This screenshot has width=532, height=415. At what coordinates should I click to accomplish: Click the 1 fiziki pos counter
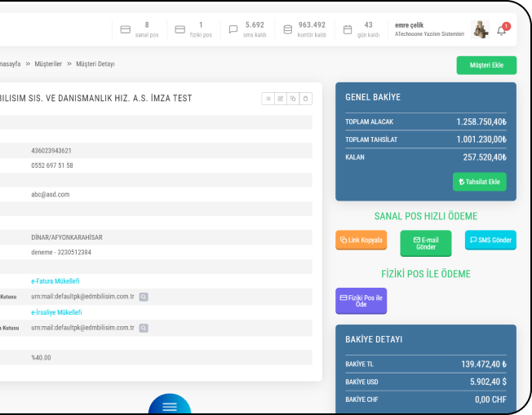pos(201,29)
